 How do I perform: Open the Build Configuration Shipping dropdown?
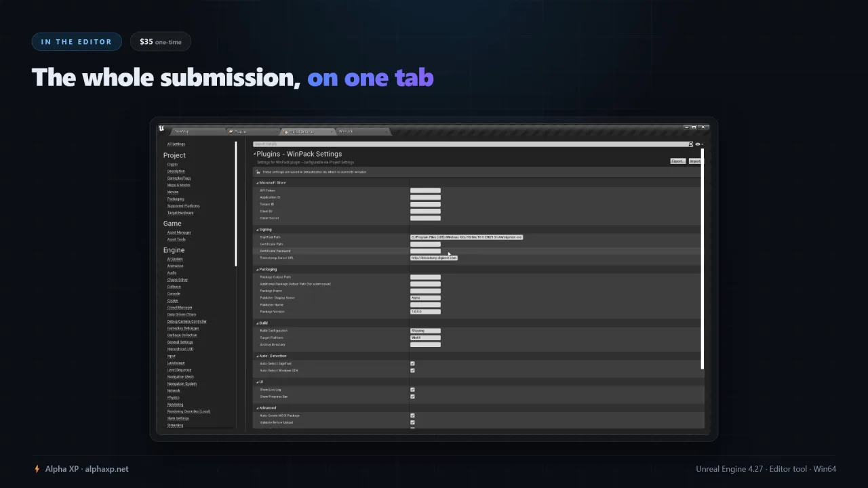point(425,331)
